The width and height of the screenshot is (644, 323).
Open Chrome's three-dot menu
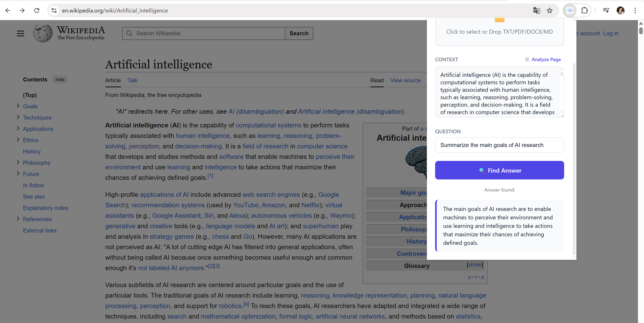[636, 10]
